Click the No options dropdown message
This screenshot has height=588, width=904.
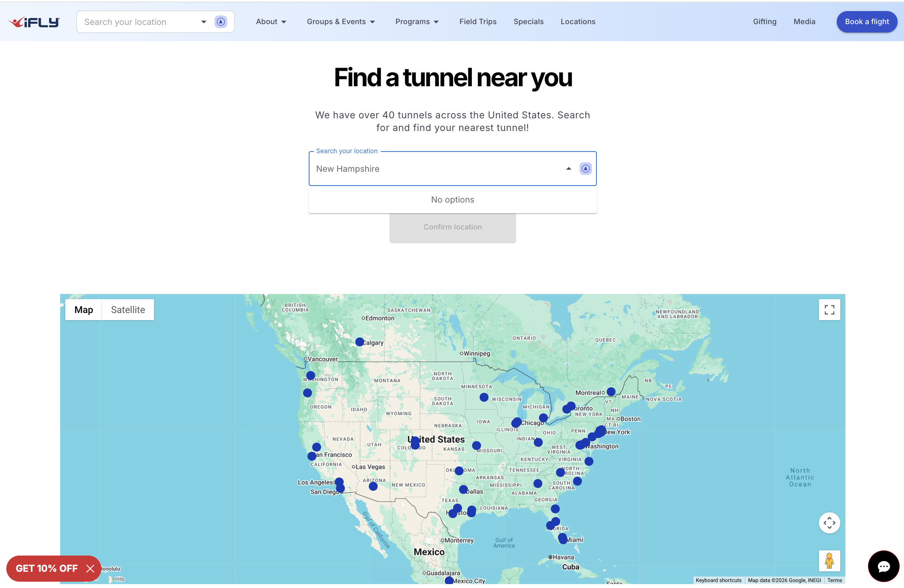pyautogui.click(x=452, y=200)
